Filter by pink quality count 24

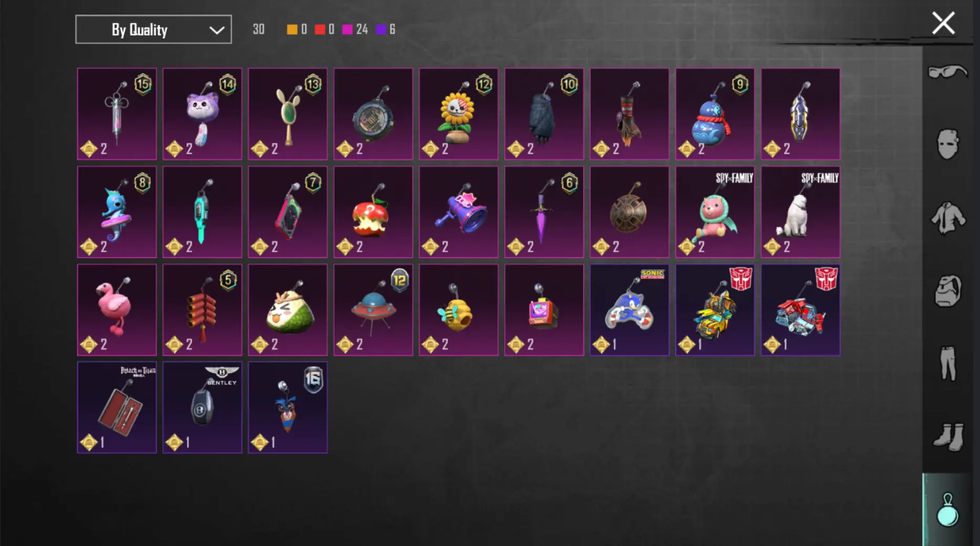click(355, 29)
